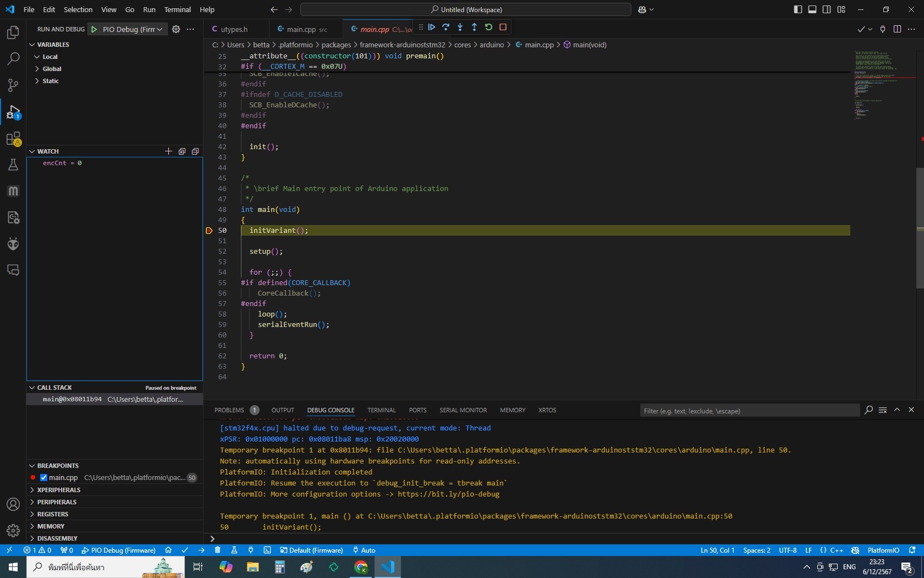Close the bottom panel

click(911, 410)
